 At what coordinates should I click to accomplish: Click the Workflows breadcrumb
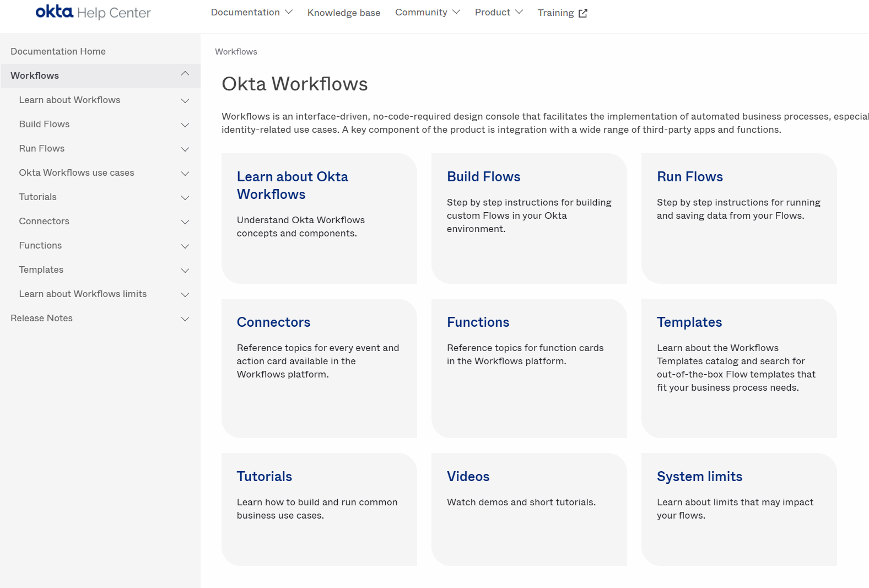click(x=236, y=52)
